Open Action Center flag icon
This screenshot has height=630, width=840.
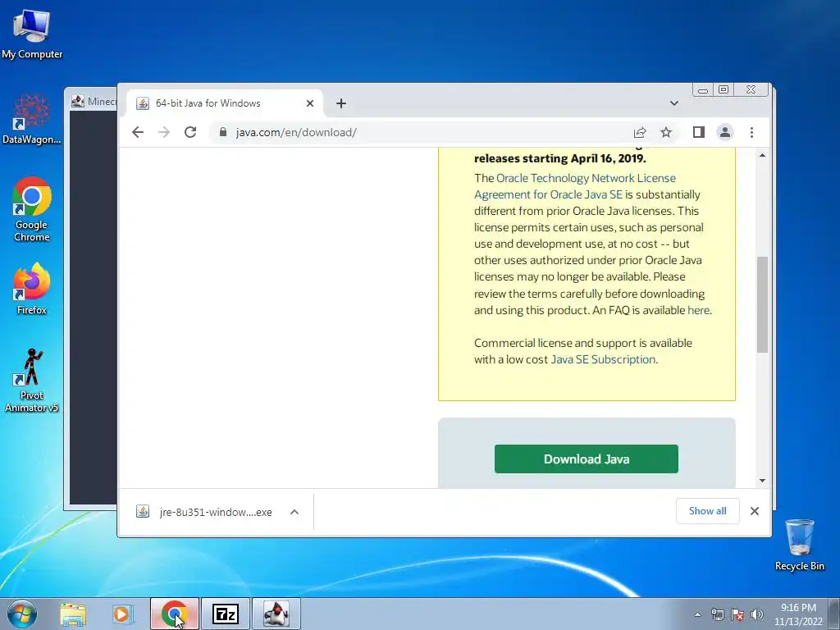737,614
